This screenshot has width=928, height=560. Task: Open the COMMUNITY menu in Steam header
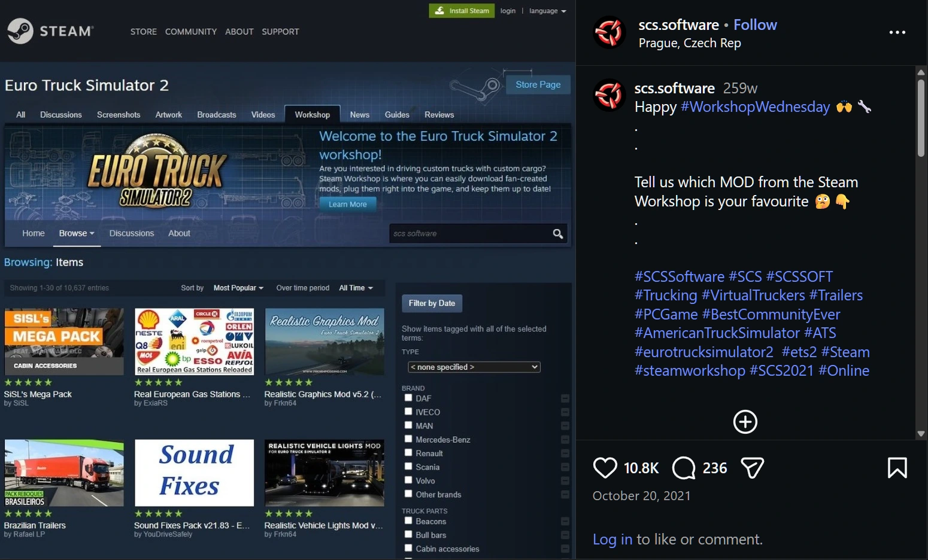point(191,32)
